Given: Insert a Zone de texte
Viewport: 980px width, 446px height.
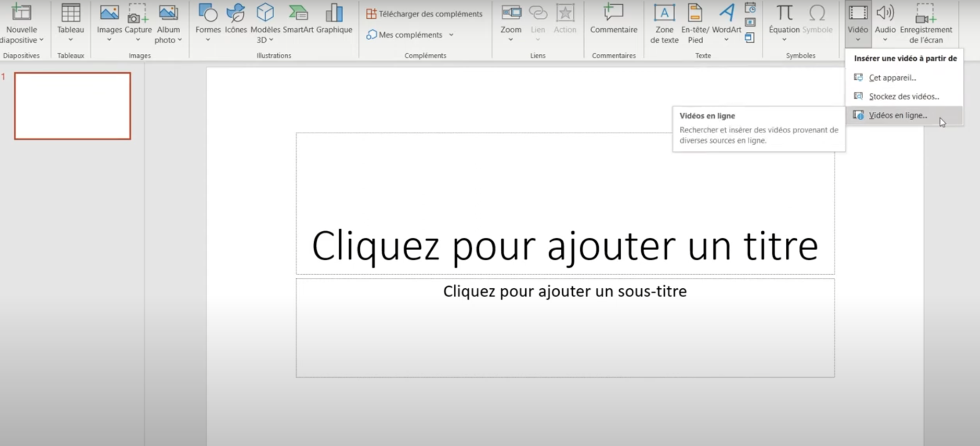Looking at the screenshot, I should 664,24.
